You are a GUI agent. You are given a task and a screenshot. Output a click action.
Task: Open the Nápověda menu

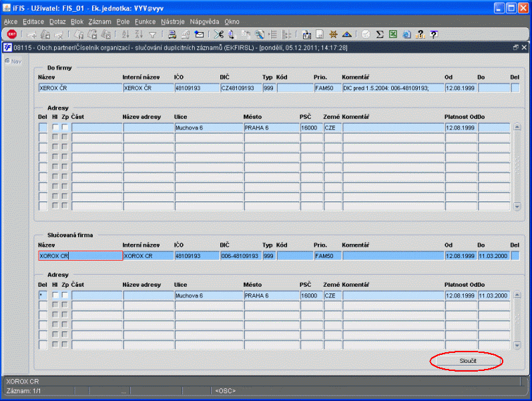point(204,22)
